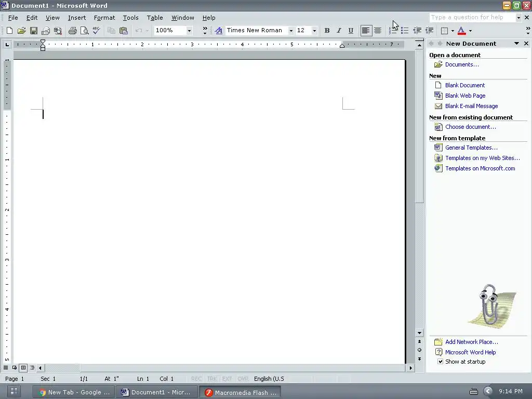532x399 pixels.
Task: Click the Undo arrow icon
Action: click(138, 31)
